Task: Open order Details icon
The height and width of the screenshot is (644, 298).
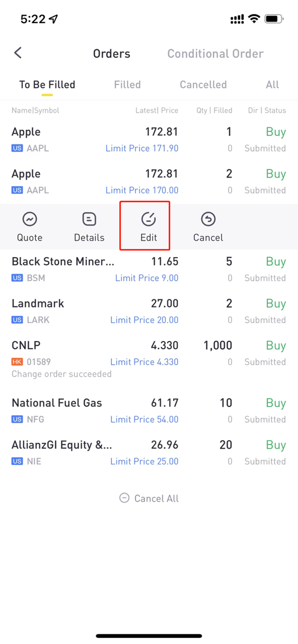Action: pyautogui.click(x=89, y=220)
